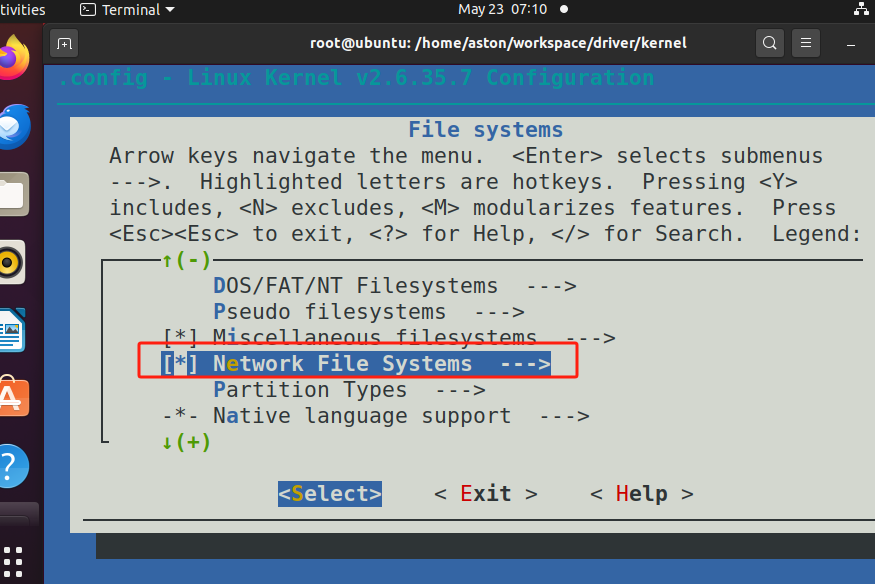The height and width of the screenshot is (584, 875).
Task: Click the File systems title text
Action: tap(485, 129)
